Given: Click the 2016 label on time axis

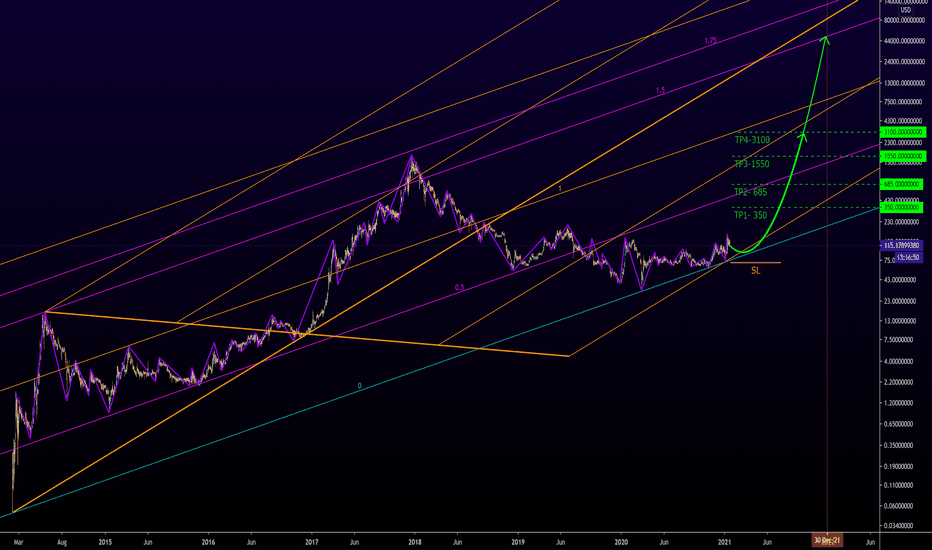Looking at the screenshot, I should pyautogui.click(x=208, y=542).
